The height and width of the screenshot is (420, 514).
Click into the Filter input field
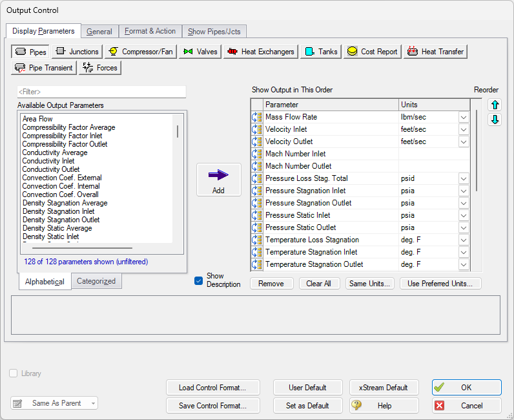(101, 92)
